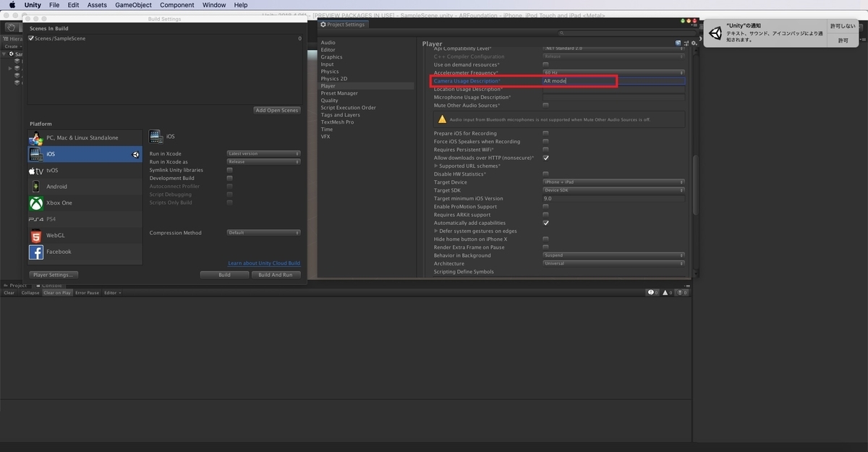Open the Assets menu
Image resolution: width=868 pixels, height=452 pixels.
97,5
